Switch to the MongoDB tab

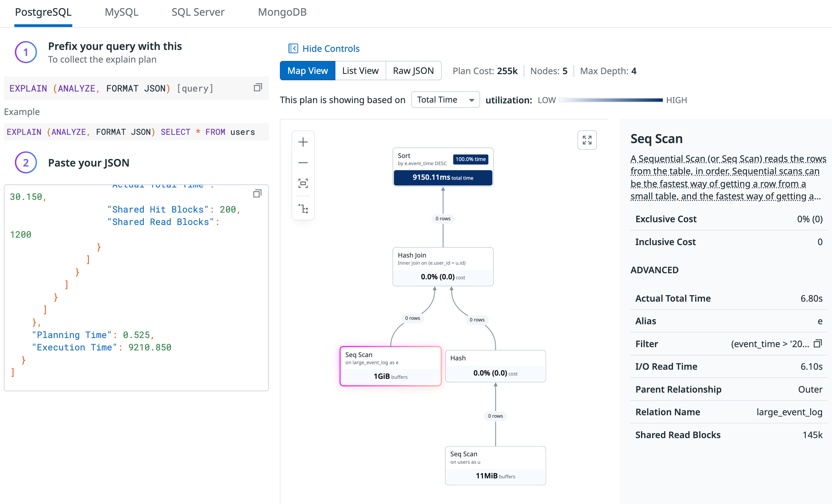point(282,12)
